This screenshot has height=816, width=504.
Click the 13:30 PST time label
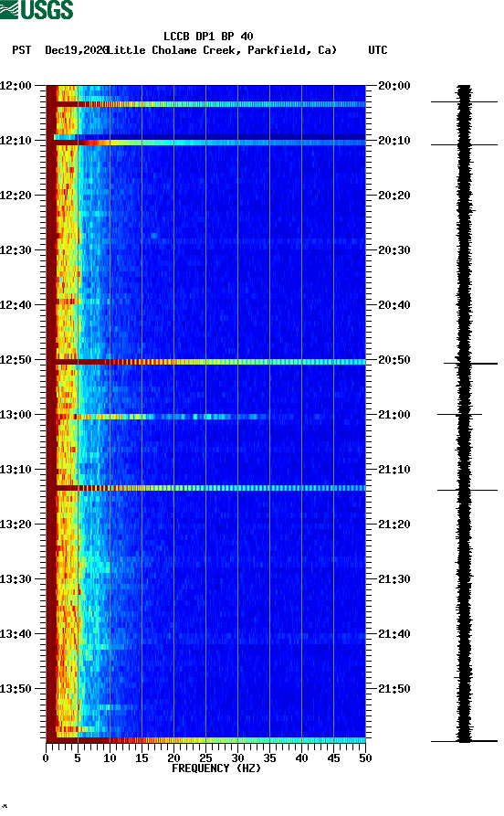point(16,579)
